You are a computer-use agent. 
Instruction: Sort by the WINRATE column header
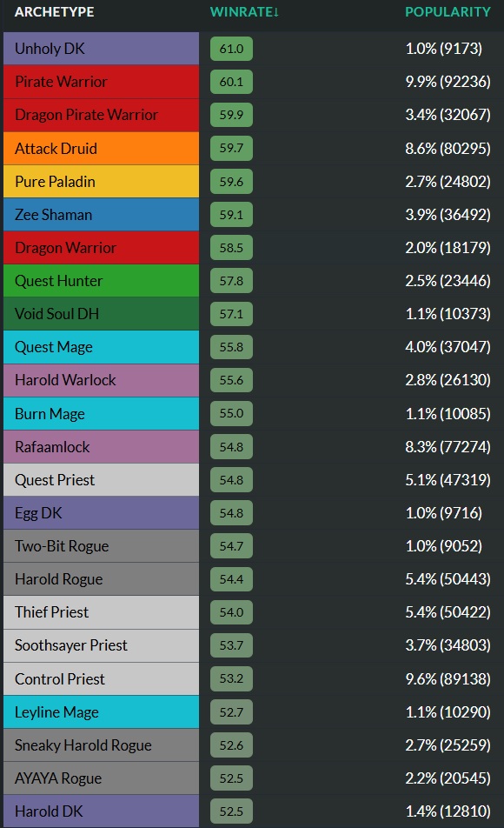244,11
